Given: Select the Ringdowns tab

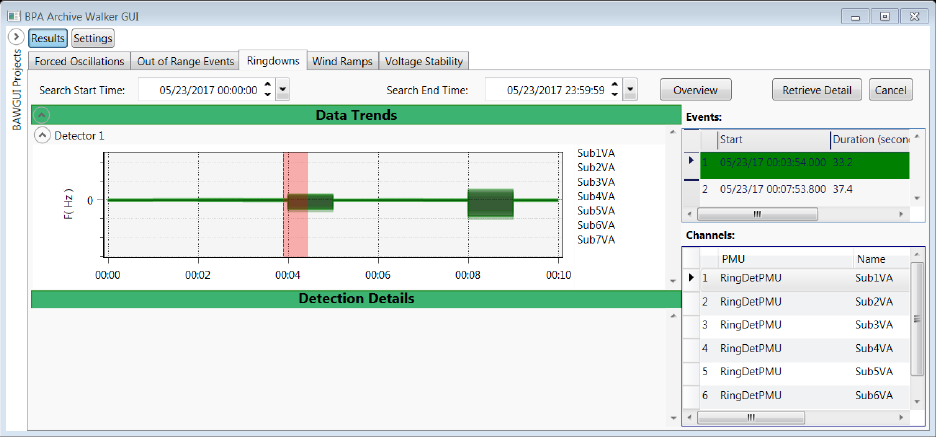Looking at the screenshot, I should pyautogui.click(x=273, y=60).
